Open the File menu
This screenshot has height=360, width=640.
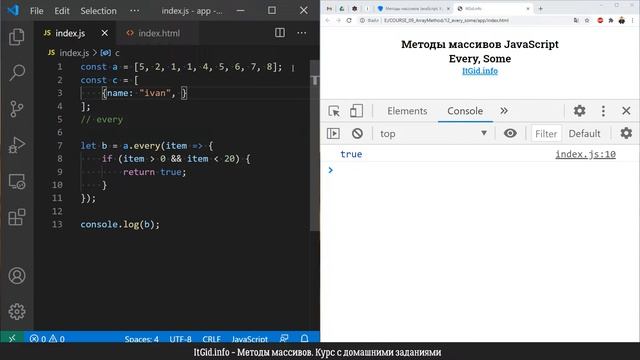tap(36, 11)
